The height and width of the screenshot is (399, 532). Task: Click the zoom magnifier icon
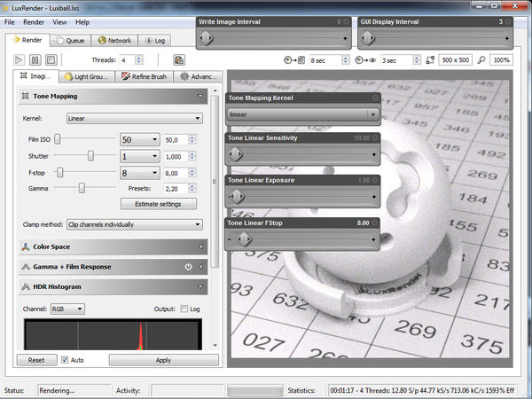point(481,60)
